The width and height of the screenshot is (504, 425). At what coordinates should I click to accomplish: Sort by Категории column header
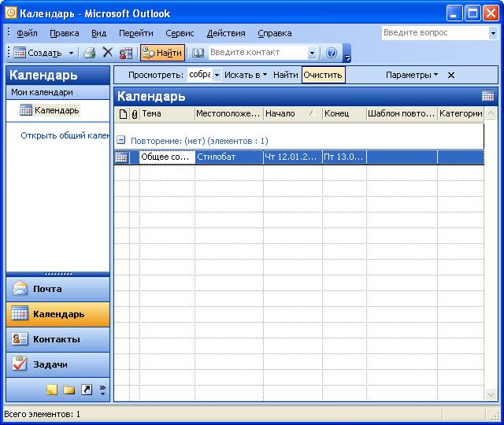[x=461, y=113]
